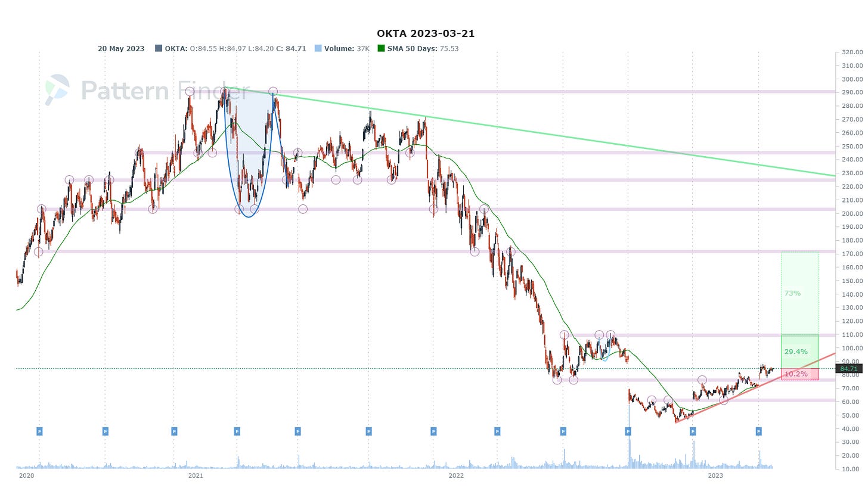Click the 320.00 price axis label
The image size is (868, 488).
pyautogui.click(x=853, y=52)
